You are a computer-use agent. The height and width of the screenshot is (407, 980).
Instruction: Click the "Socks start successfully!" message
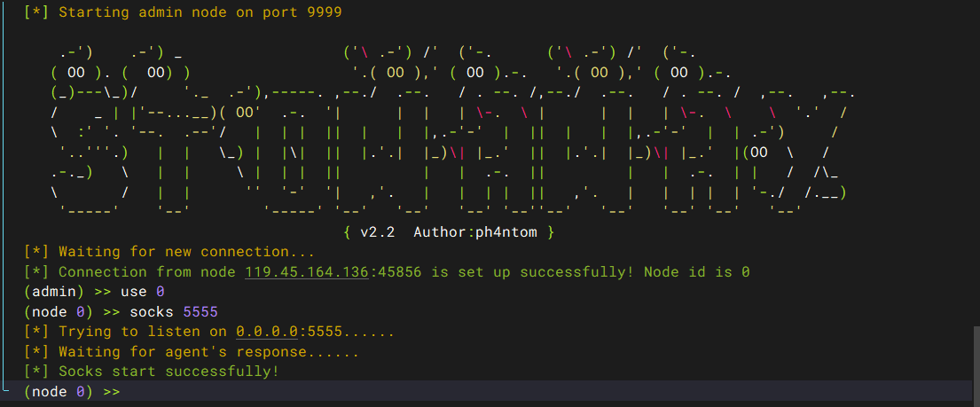tap(169, 371)
